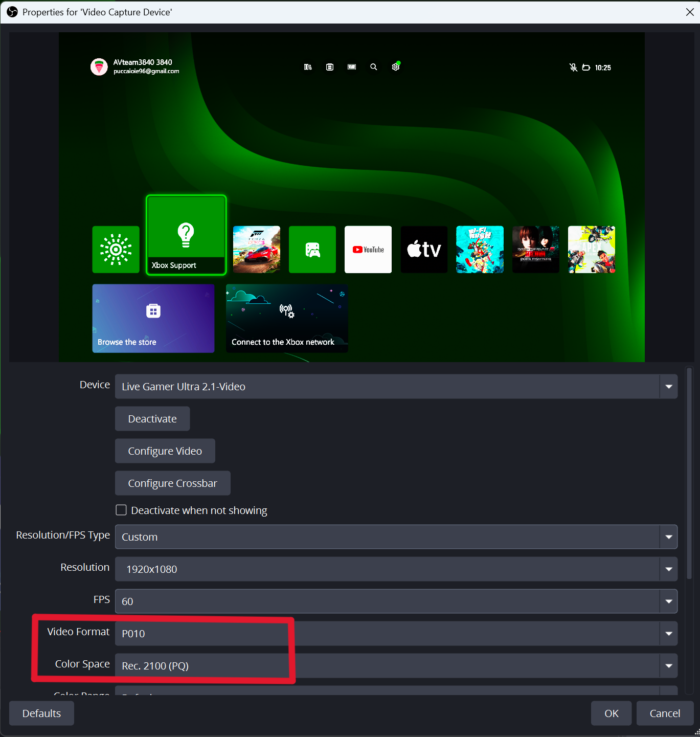Viewport: 700px width, 737px height.
Task: Confirm properties with the OK button
Action: (x=612, y=713)
